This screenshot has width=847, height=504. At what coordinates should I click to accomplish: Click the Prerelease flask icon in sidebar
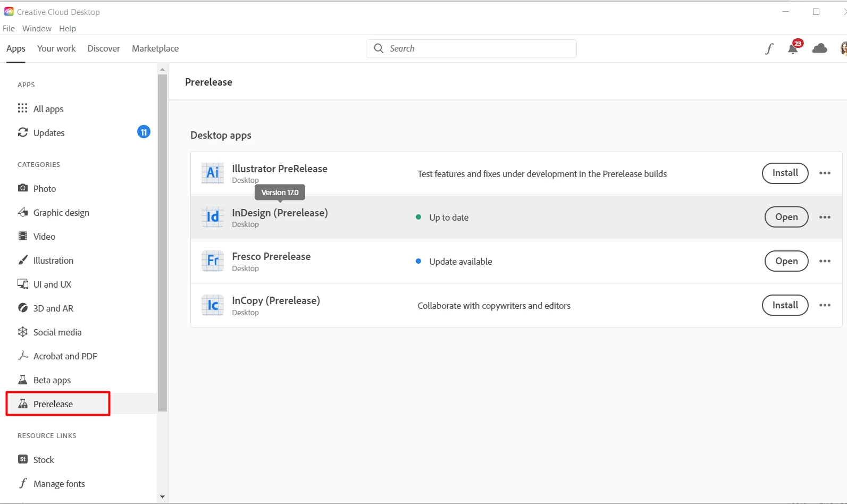tap(23, 404)
